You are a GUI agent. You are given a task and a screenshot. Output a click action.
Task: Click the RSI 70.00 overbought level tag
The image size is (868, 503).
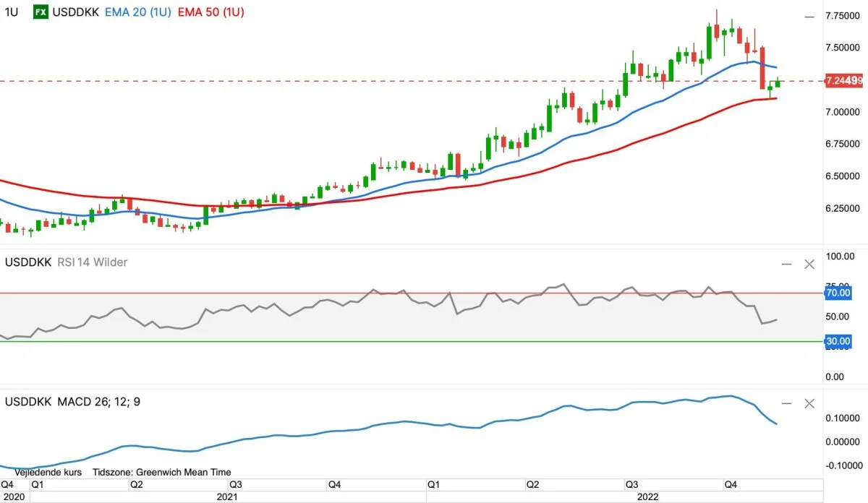[837, 293]
